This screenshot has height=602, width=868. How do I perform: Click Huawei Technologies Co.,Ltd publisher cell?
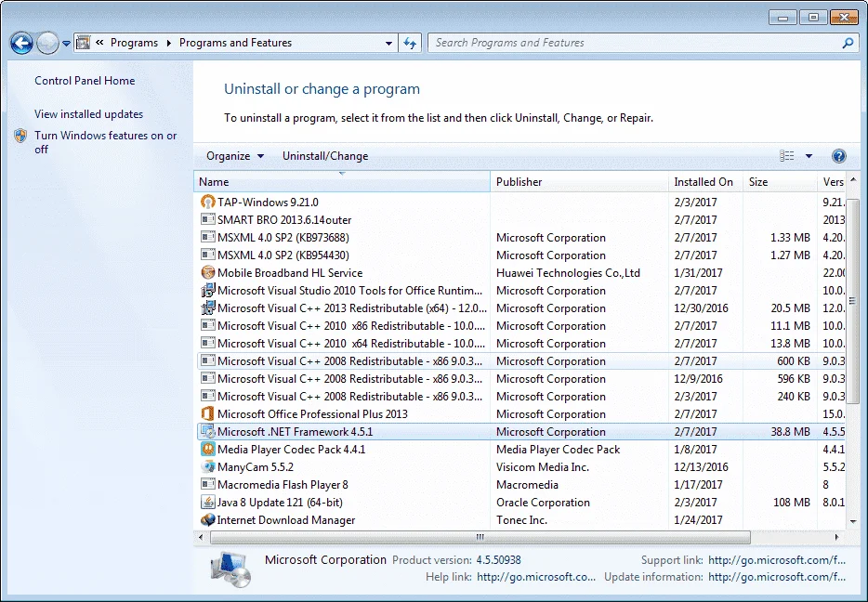(568, 273)
